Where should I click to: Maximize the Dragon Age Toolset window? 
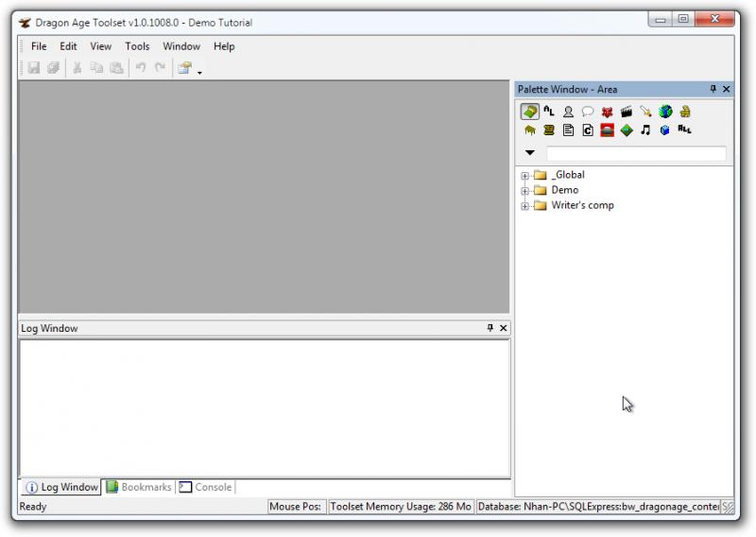coord(683,19)
